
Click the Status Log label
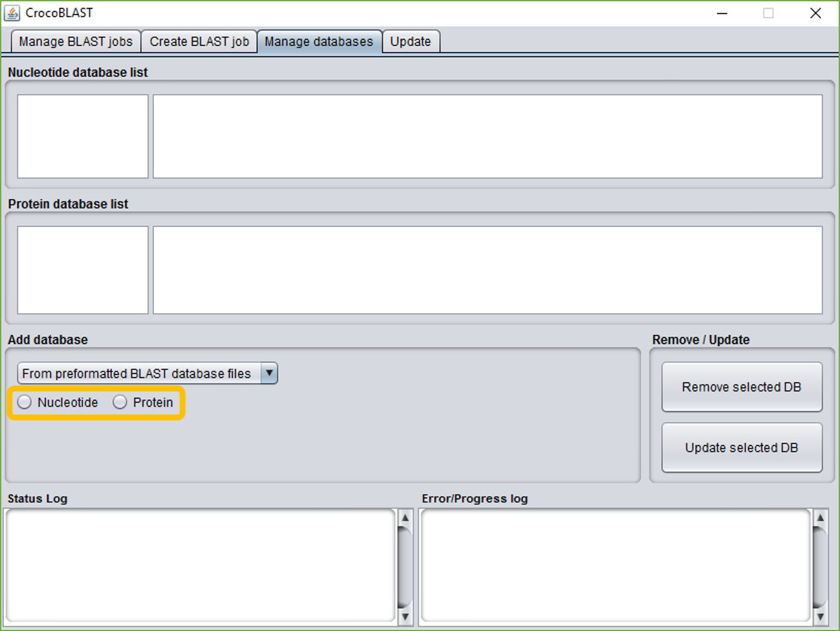click(37, 498)
